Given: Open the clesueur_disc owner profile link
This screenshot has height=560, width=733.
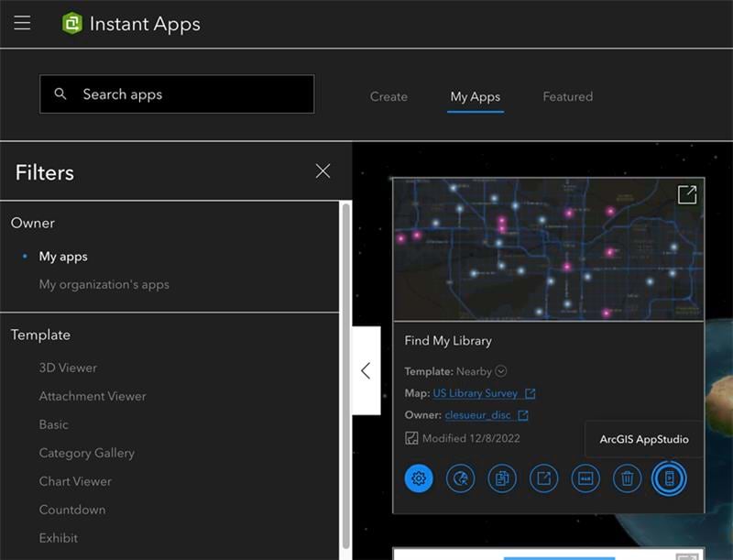Looking at the screenshot, I should point(477,415).
